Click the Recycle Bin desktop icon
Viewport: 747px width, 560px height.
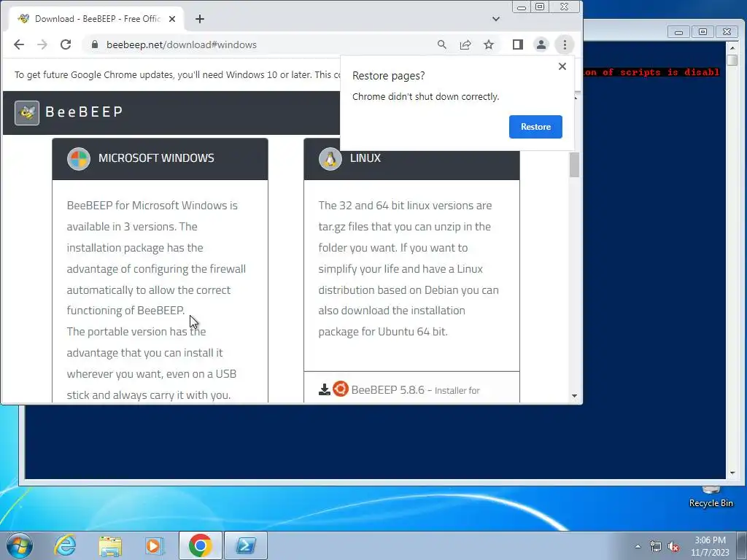[x=711, y=498]
